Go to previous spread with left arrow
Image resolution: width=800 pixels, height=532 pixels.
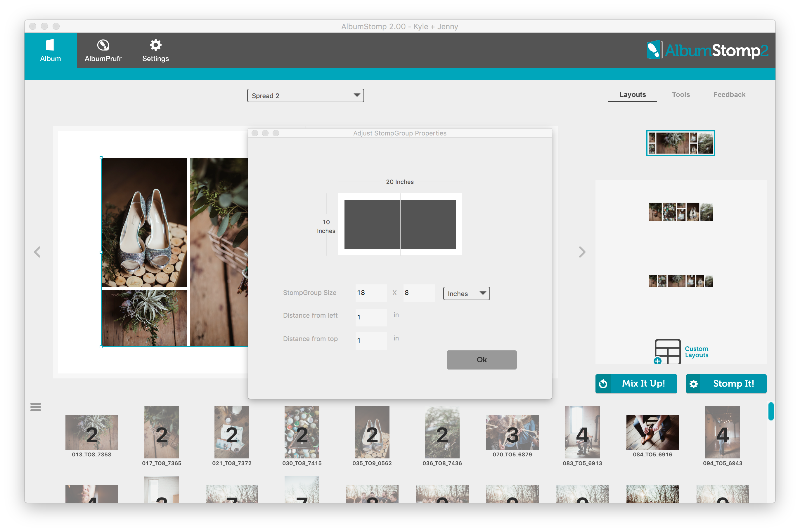37,252
